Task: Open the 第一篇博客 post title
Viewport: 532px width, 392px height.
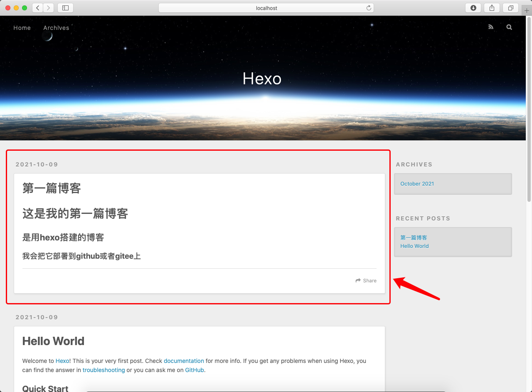Action: coord(52,189)
